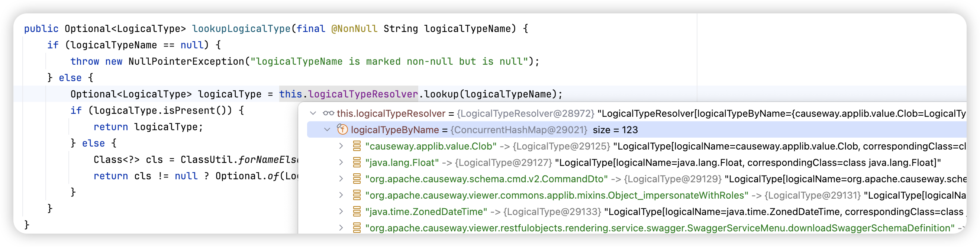Click the map entry icon for java.lang.Float
This screenshot has width=980, height=247.
tap(357, 163)
